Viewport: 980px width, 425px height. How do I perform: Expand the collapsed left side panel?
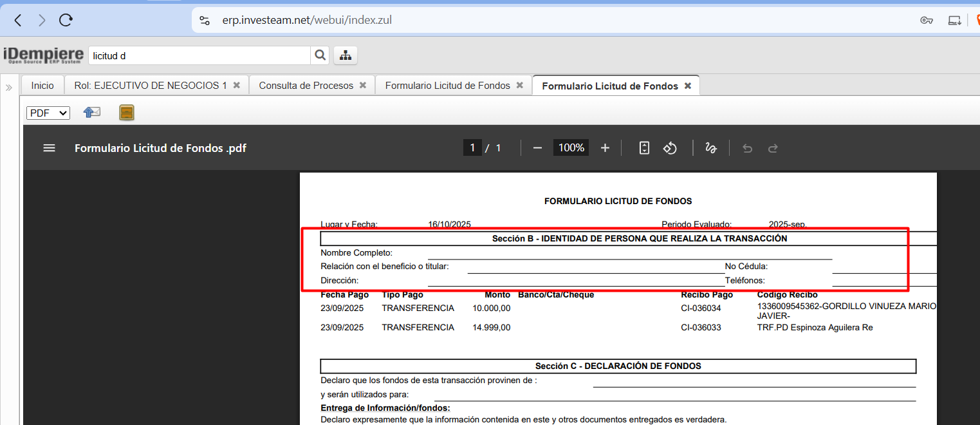(9, 88)
